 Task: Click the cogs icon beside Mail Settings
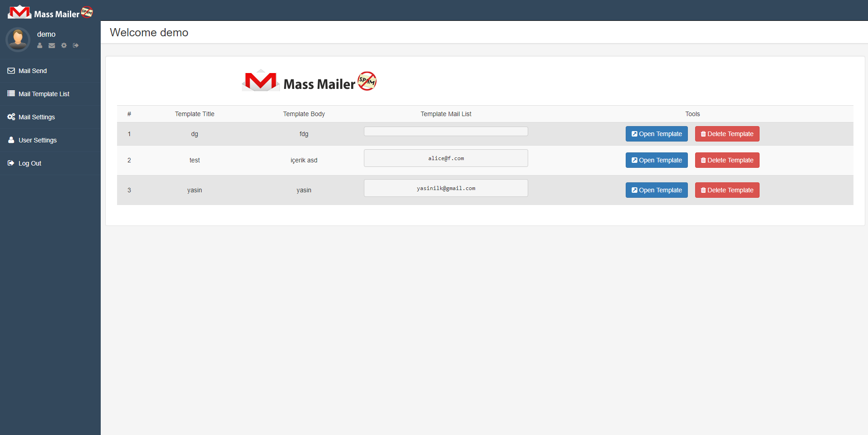(x=11, y=117)
